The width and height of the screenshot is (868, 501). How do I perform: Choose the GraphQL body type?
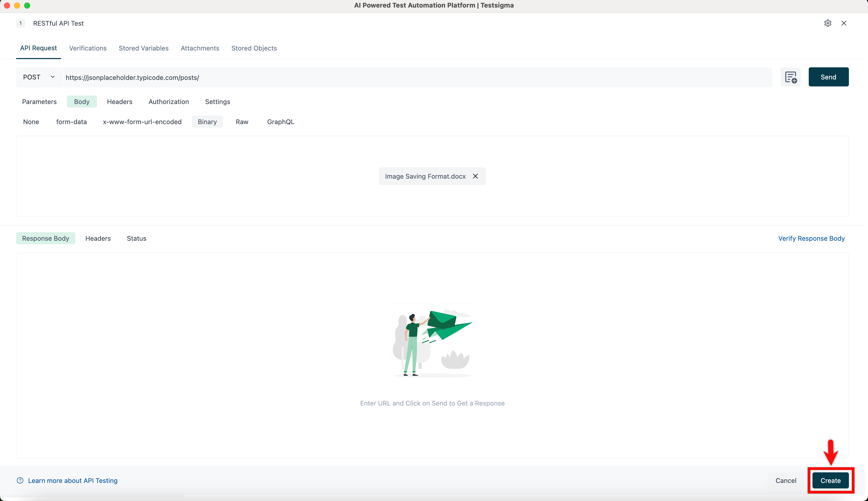click(281, 122)
